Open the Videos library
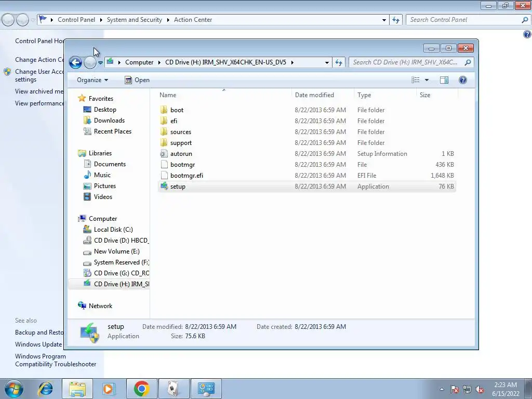The width and height of the screenshot is (532, 399). pyautogui.click(x=103, y=197)
